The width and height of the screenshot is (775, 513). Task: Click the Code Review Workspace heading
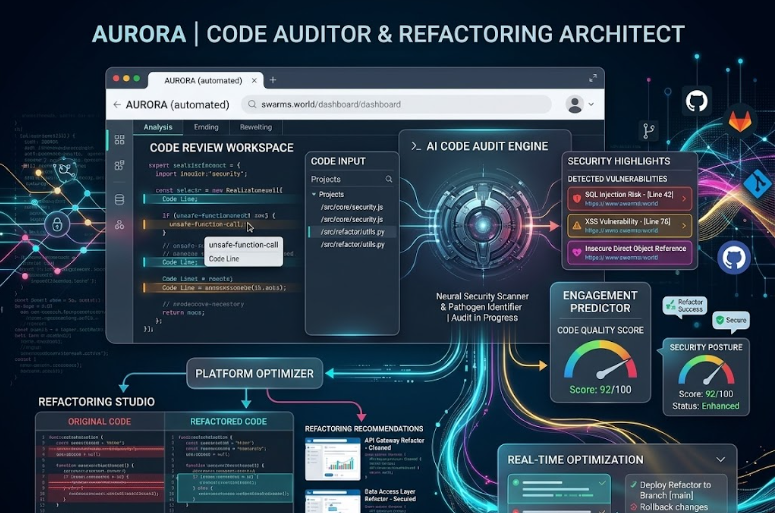click(x=221, y=148)
